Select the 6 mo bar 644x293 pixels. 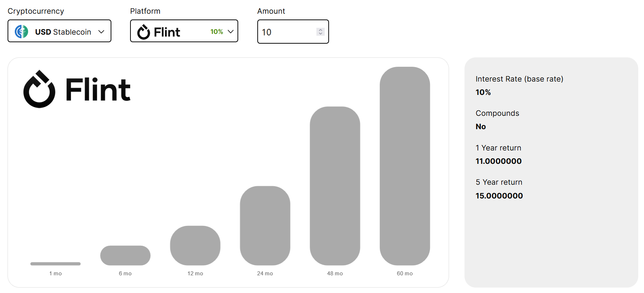click(x=125, y=255)
